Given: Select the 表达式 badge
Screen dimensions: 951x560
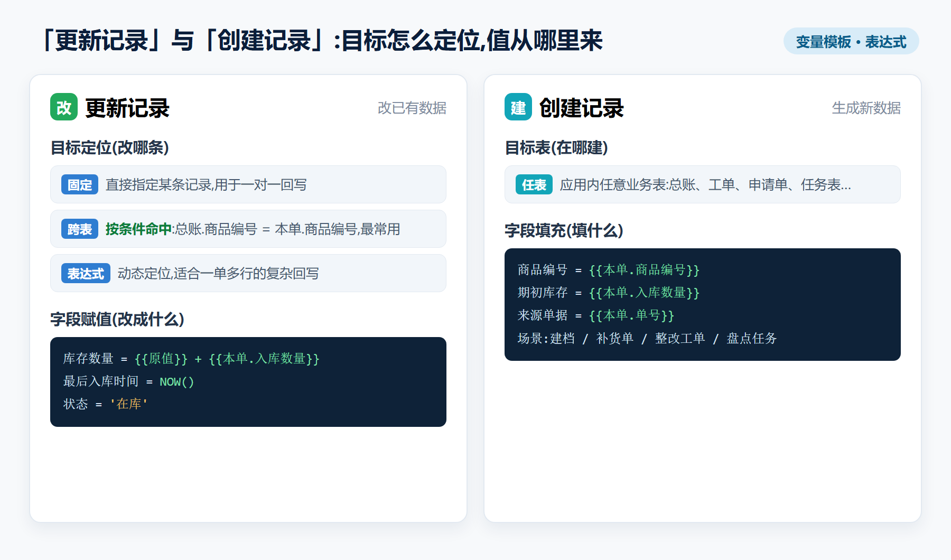Looking at the screenshot, I should 86,273.
